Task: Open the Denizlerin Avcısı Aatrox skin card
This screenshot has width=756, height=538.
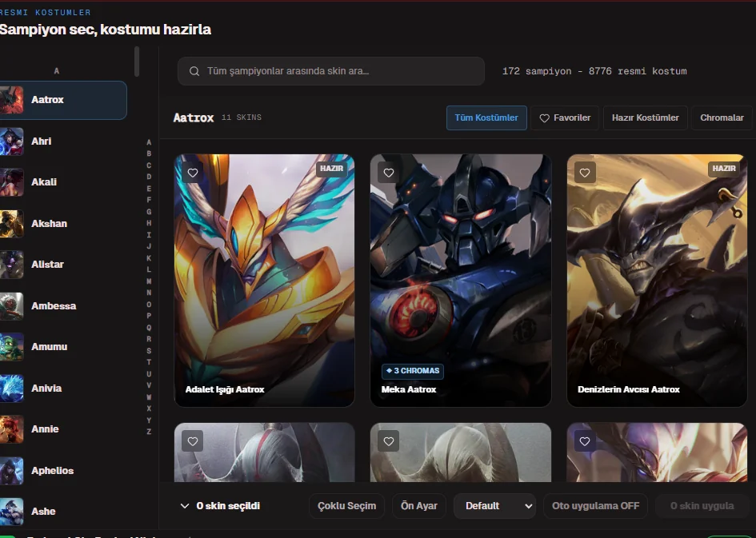Action: tap(657, 281)
